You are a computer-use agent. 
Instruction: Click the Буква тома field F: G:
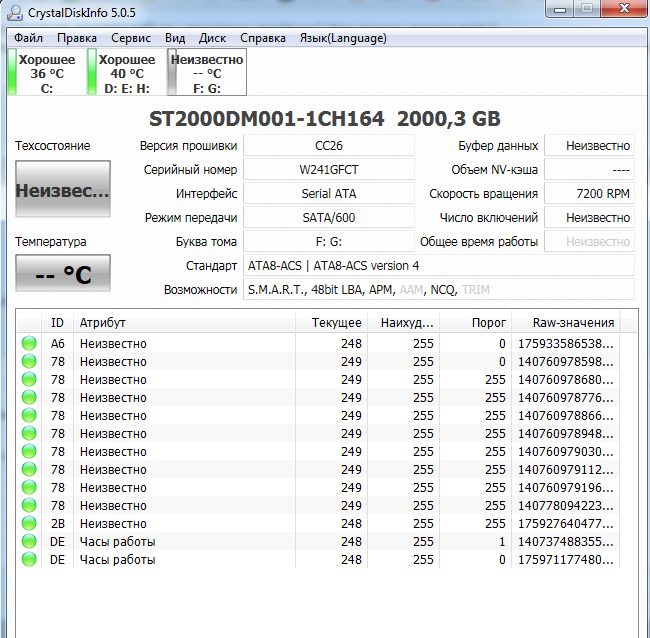coord(329,242)
